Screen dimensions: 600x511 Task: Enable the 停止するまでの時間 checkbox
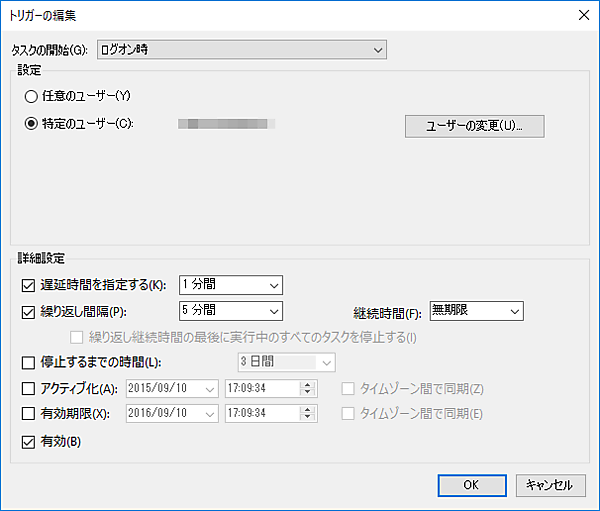tap(28, 362)
